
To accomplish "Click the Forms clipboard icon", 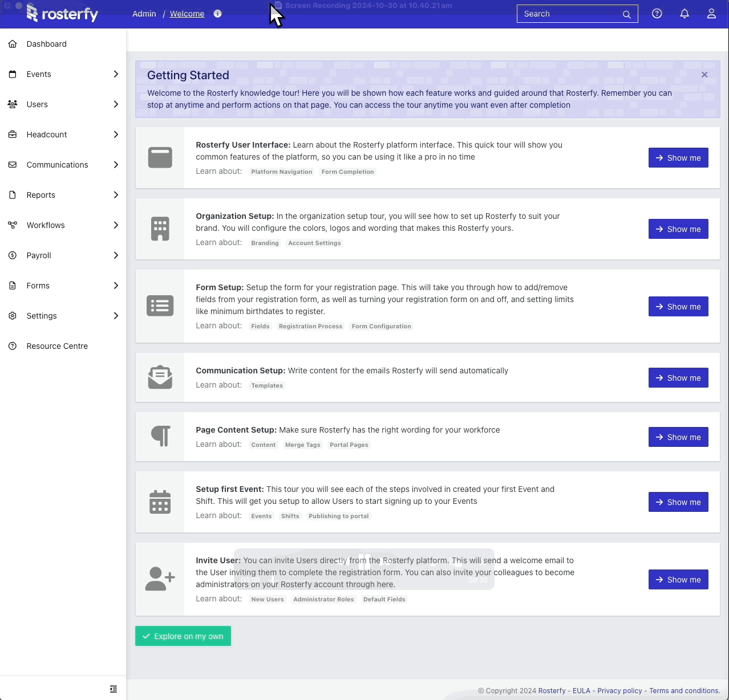I will pyautogui.click(x=13, y=286).
